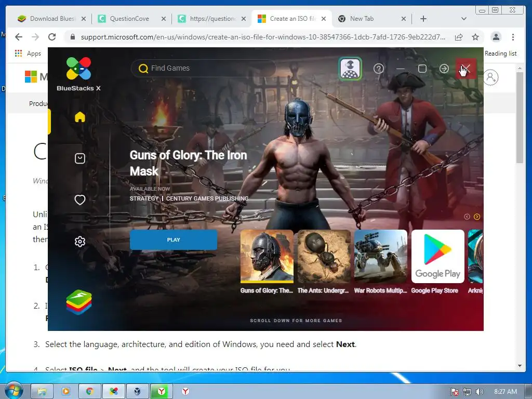The width and height of the screenshot is (532, 399).
Task: Show next featured game banner
Action: point(477,217)
